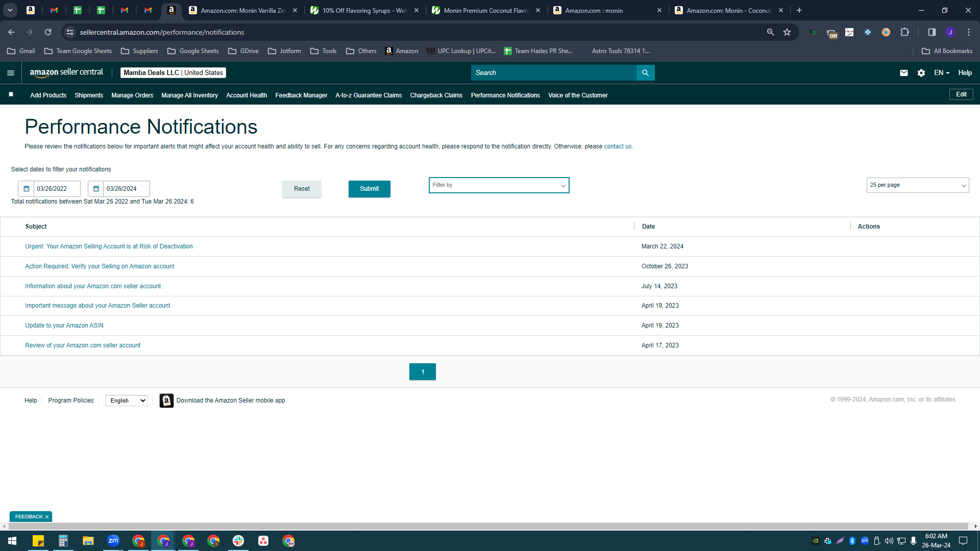Image resolution: width=980 pixels, height=551 pixels.
Task: Expand the Filter by dropdown
Action: 499,185
